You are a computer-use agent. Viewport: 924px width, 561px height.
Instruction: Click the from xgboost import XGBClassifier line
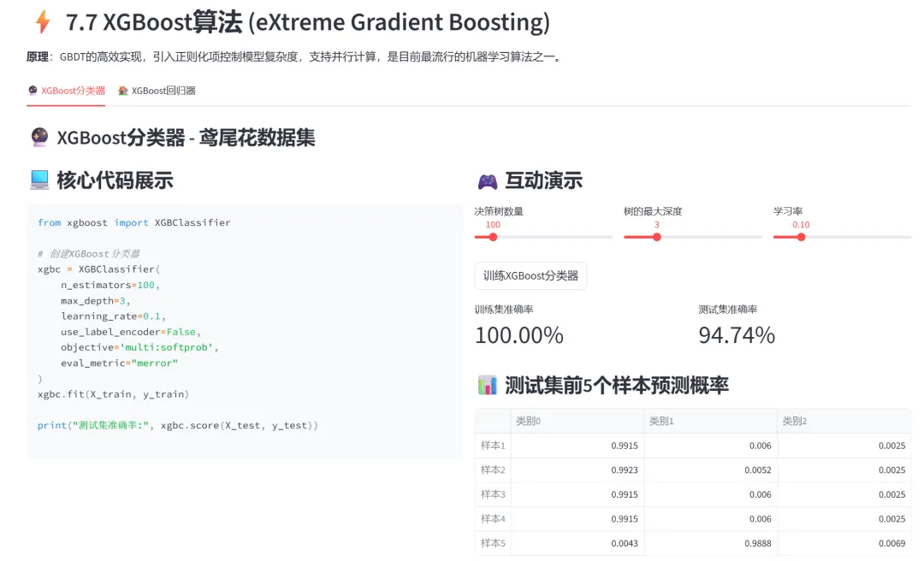click(133, 222)
